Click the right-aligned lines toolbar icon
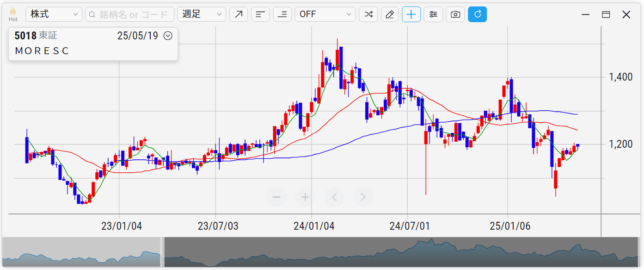This screenshot has height=270, width=644. pyautogui.click(x=282, y=14)
